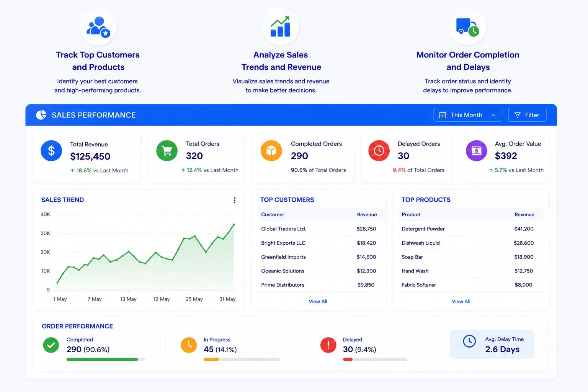
Task: Click the red exclamation Delayed icon
Action: [x=328, y=345]
